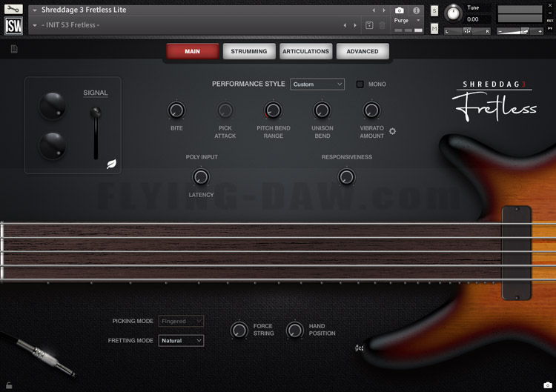Click the Shreddage 3 Fretless logo
Image resolution: width=556 pixels, height=392 pixels.
click(494, 101)
